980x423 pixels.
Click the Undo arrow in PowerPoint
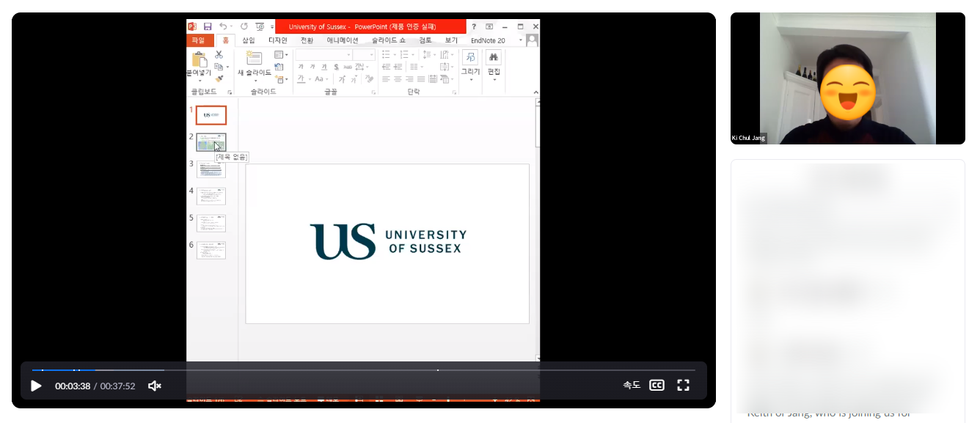pyautogui.click(x=223, y=26)
